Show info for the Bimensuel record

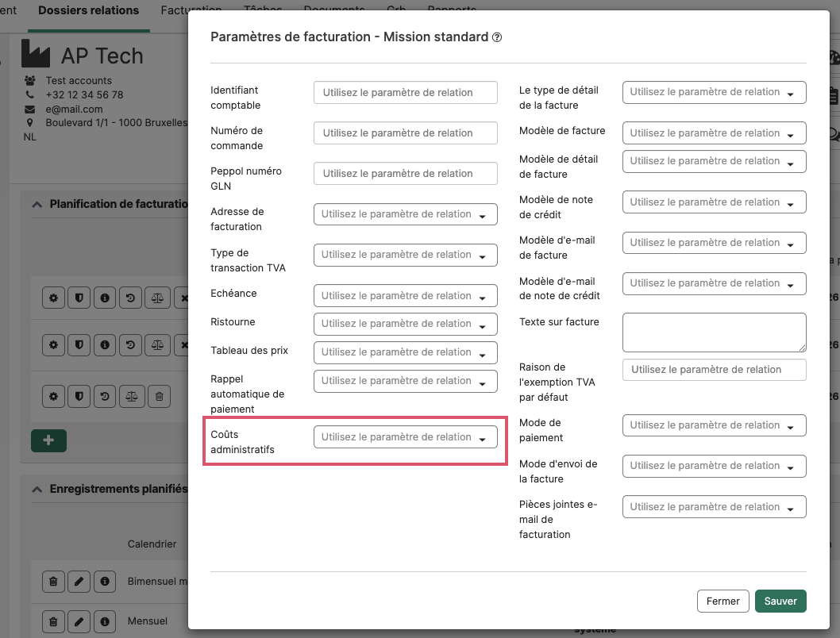[x=105, y=582]
